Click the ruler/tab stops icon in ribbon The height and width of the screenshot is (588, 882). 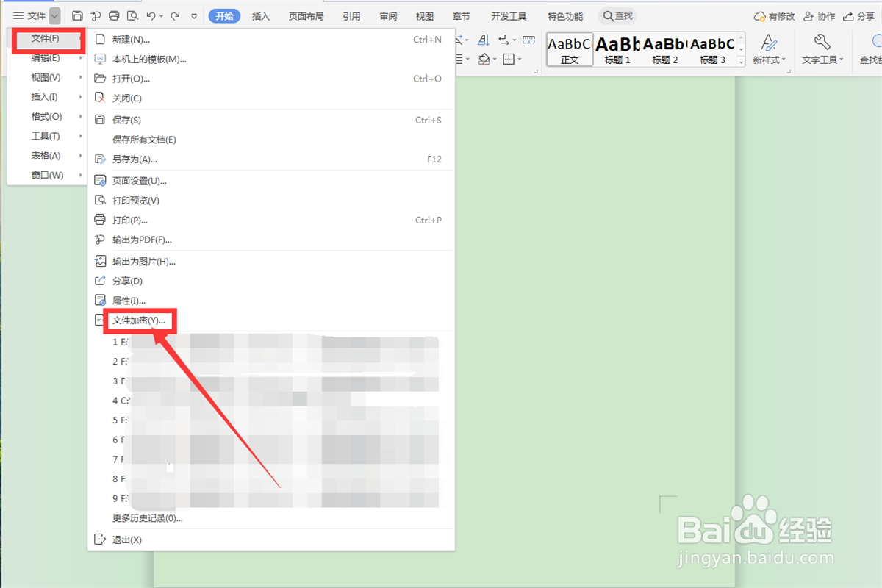point(528,40)
